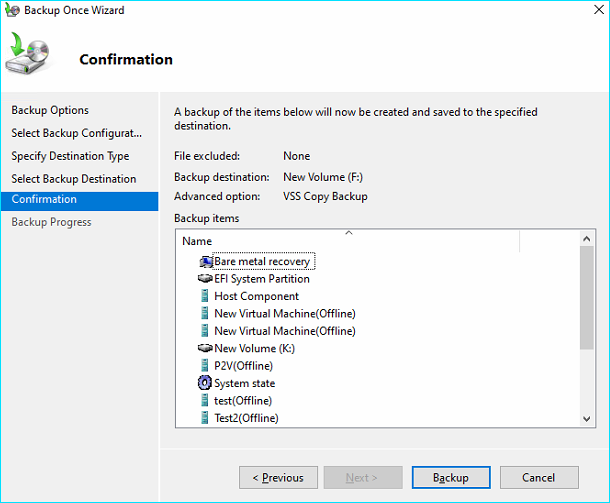The image size is (610, 503).
Task: Click the P2V(Offline) virtual machine icon
Action: 205,366
